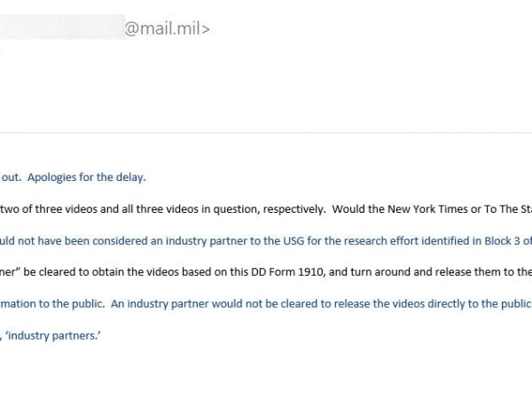Click the word 'out.' before Apologies
Screen dimensions: 532x408
pos(12,177)
